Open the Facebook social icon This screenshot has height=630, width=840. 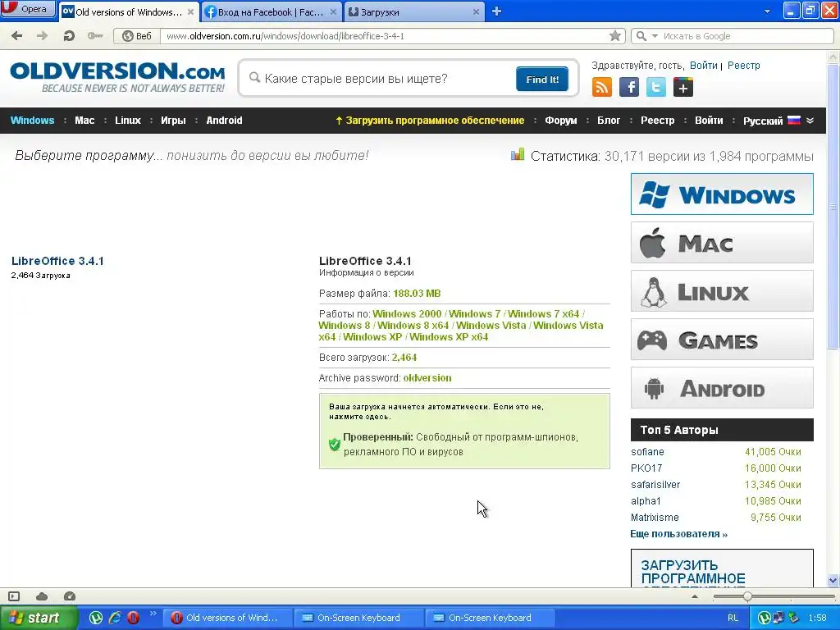tap(629, 87)
